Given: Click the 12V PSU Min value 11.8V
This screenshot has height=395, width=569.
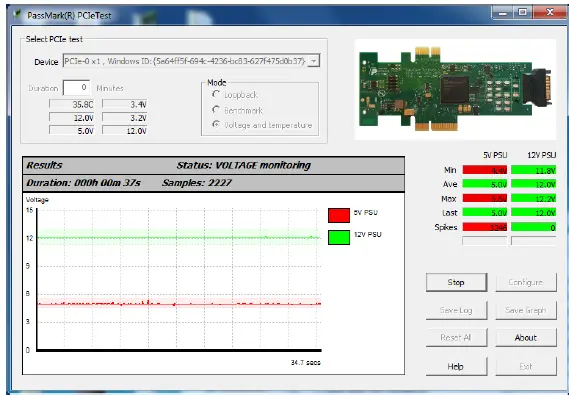Looking at the screenshot, I should click(x=533, y=170).
